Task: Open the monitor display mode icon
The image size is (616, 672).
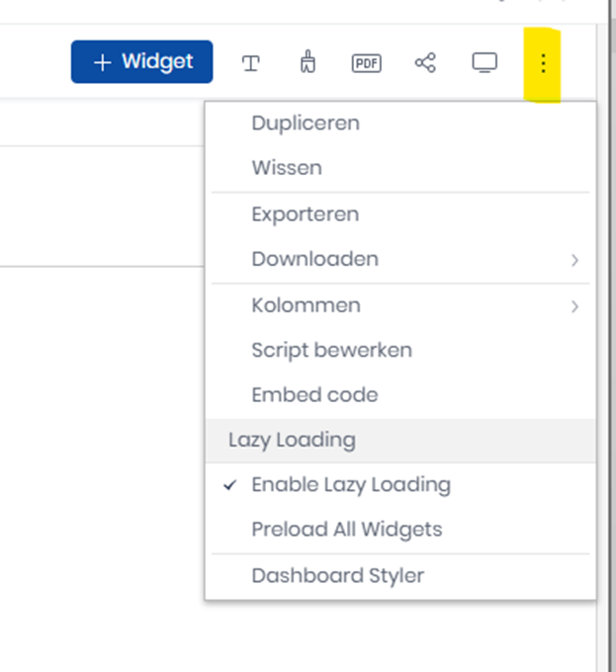Action: 484,63
